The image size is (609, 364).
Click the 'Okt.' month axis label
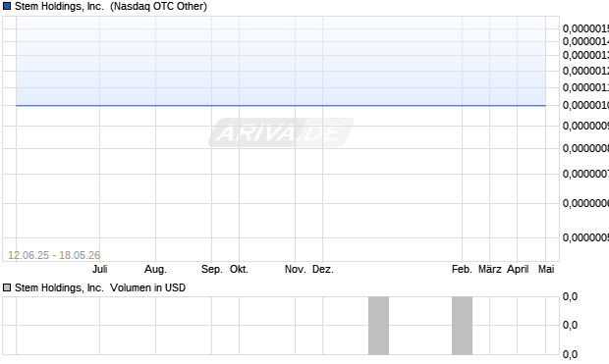pos(239,269)
